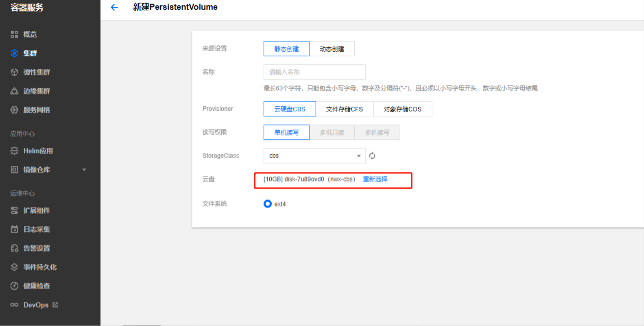Screen dimensions: 644x326
Task: Click 重新选择 to reselect the disk
Action: coord(375,179)
